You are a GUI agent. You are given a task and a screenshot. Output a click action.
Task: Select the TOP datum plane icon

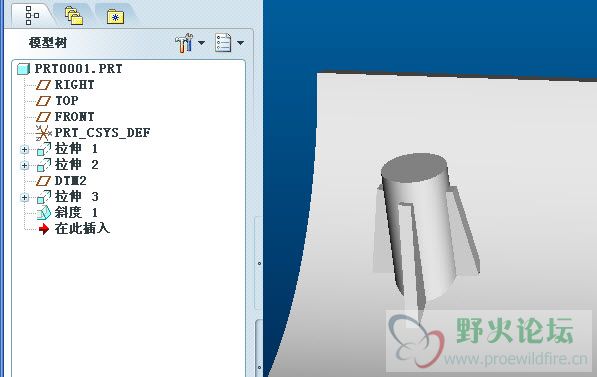(43, 101)
